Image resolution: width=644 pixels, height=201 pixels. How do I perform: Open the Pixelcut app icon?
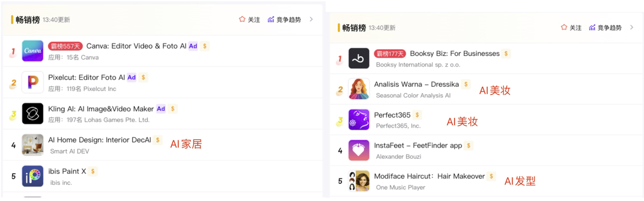click(x=33, y=82)
